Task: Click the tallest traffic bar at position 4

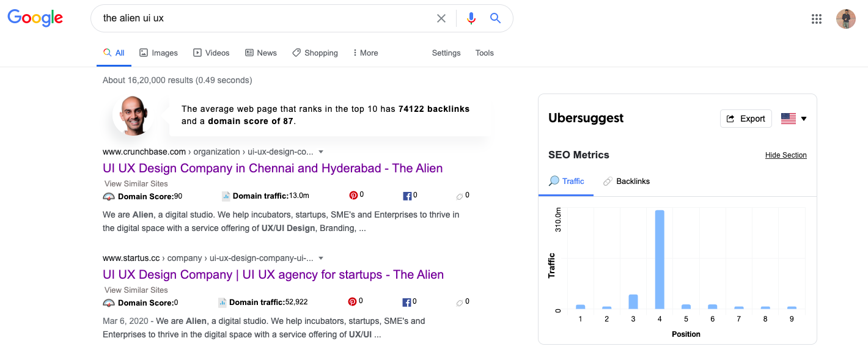Action: coord(659,260)
